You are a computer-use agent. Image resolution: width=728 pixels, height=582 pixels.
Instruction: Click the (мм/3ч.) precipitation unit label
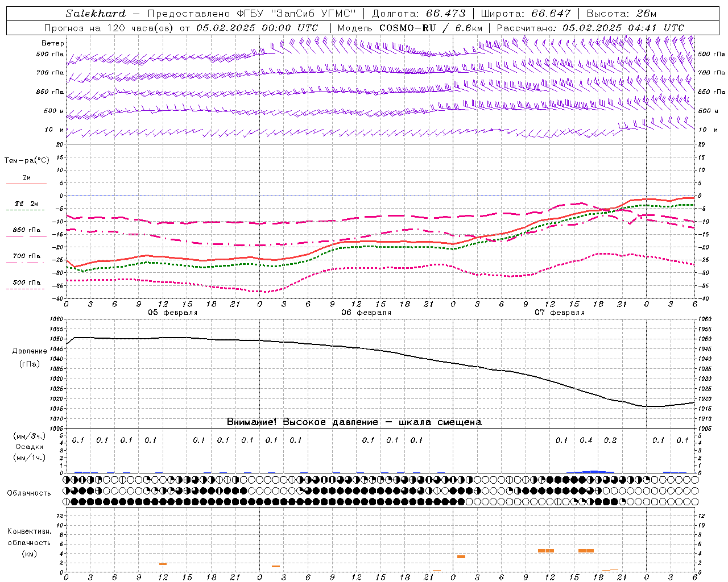(30, 436)
